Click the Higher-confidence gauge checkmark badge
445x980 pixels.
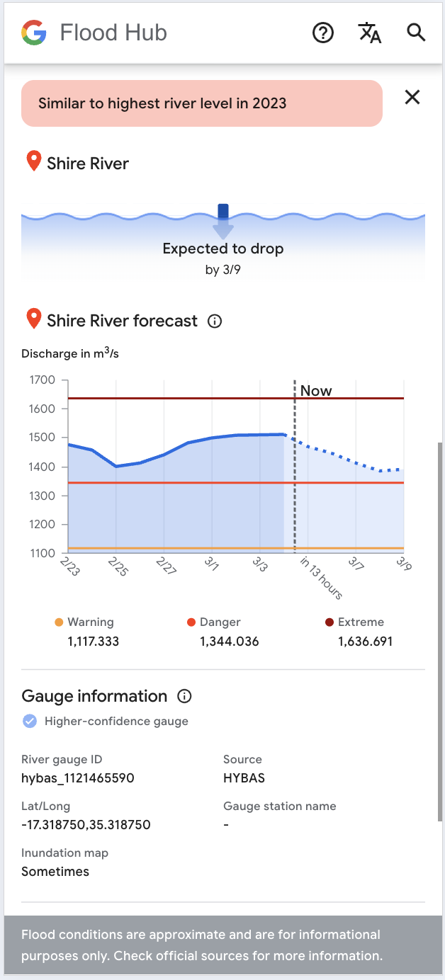30,722
